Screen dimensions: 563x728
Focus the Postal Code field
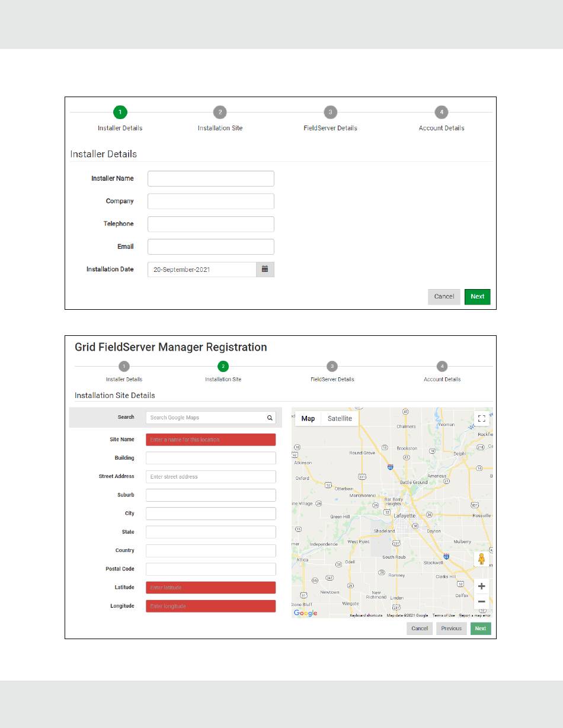coord(211,569)
